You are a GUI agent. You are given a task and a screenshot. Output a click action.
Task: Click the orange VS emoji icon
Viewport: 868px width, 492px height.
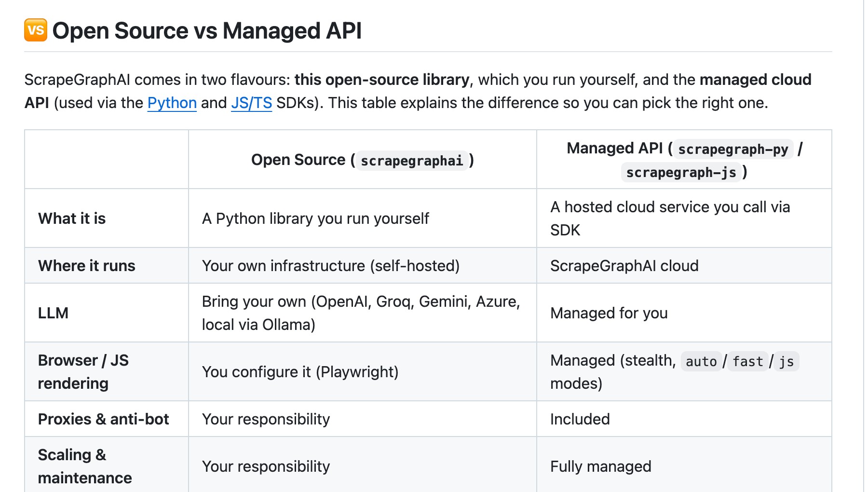pos(36,30)
